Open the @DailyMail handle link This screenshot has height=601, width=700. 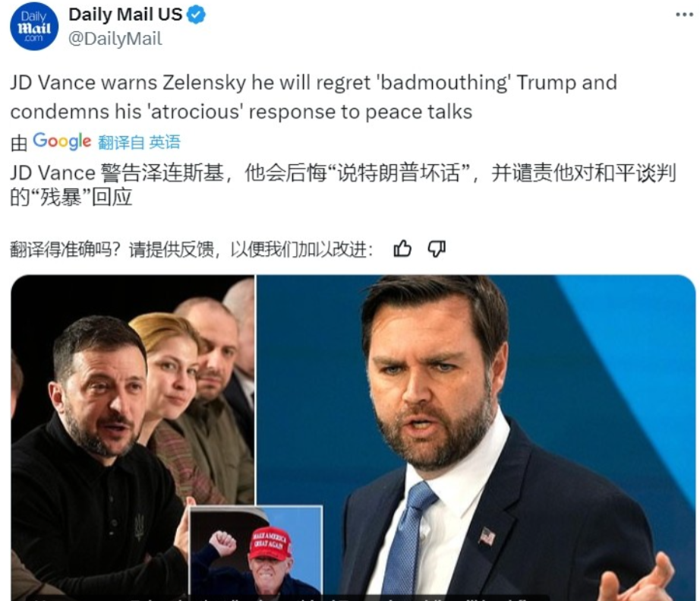pos(115,39)
